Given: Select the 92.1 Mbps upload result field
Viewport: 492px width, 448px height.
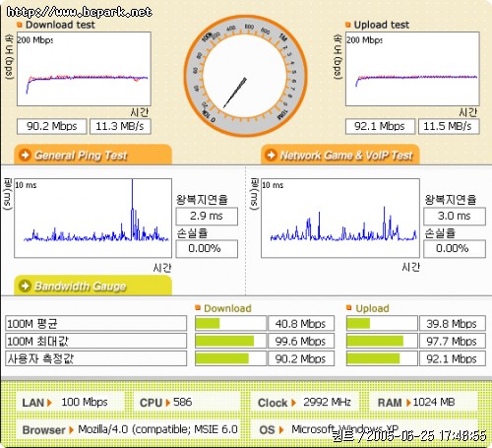Looking at the screenshot, I should [x=380, y=126].
